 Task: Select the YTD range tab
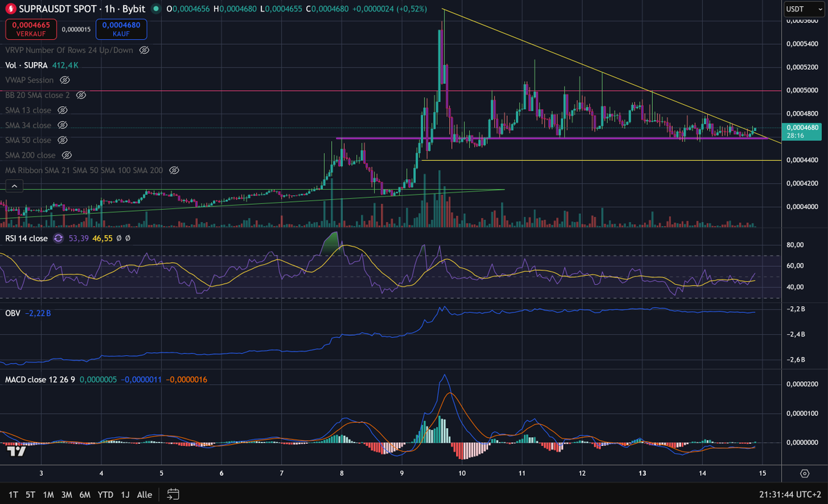[x=105, y=494]
